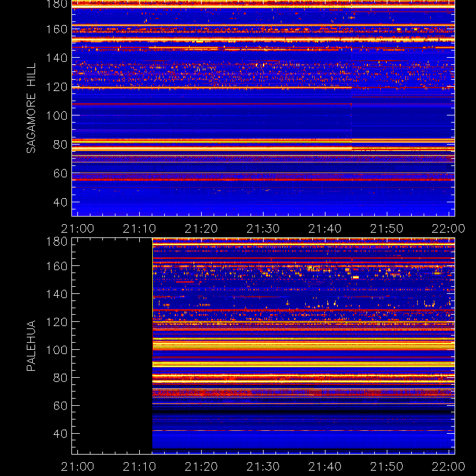Screen dimensions: 476x476
Task: Click 21:30 time label of Sagamore Hill plot
Action: (263, 228)
